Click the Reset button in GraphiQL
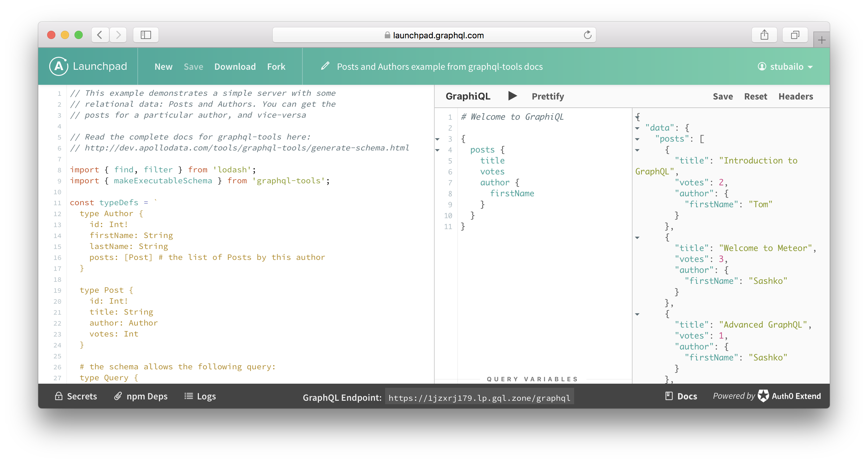 (756, 96)
